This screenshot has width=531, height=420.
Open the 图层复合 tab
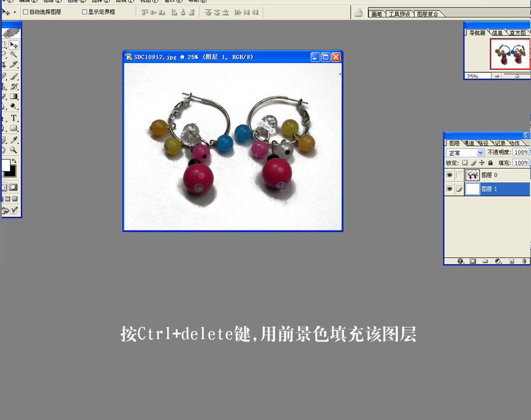click(427, 14)
